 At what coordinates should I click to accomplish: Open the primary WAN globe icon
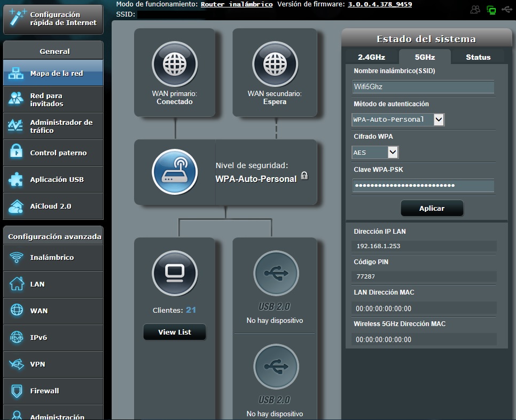coord(175,64)
